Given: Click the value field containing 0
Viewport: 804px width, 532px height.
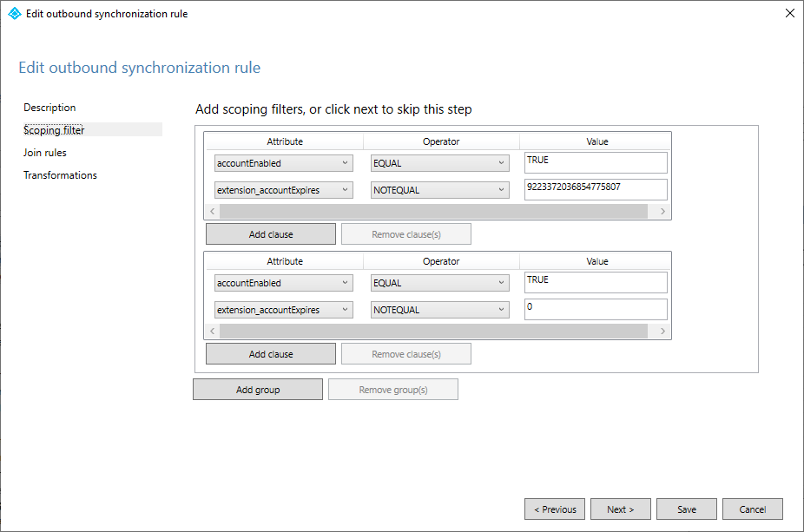Looking at the screenshot, I should pos(596,309).
